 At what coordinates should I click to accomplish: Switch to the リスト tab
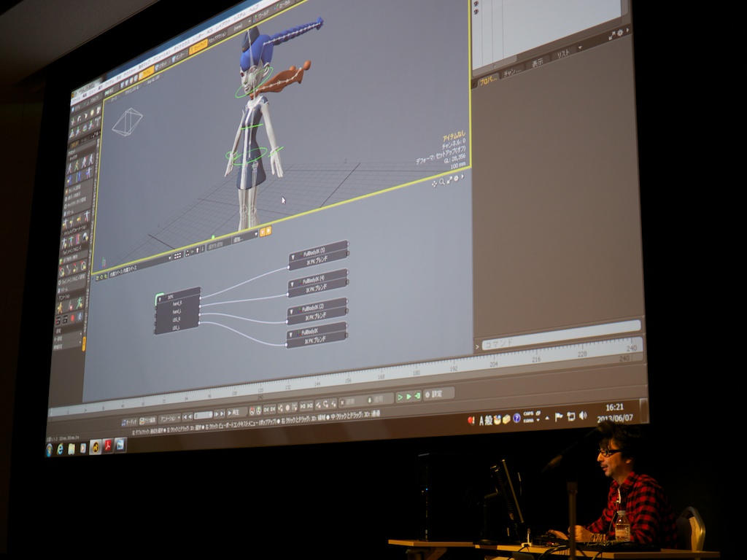564,54
